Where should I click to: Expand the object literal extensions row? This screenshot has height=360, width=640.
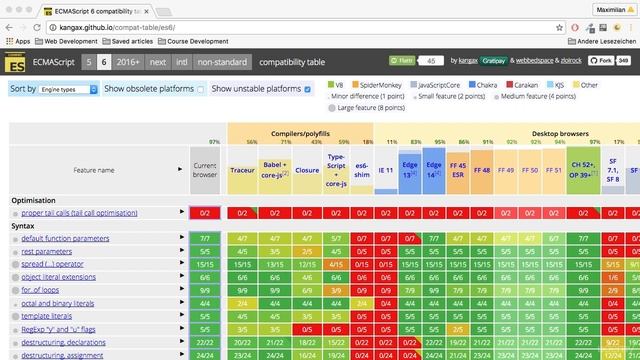pos(182,276)
